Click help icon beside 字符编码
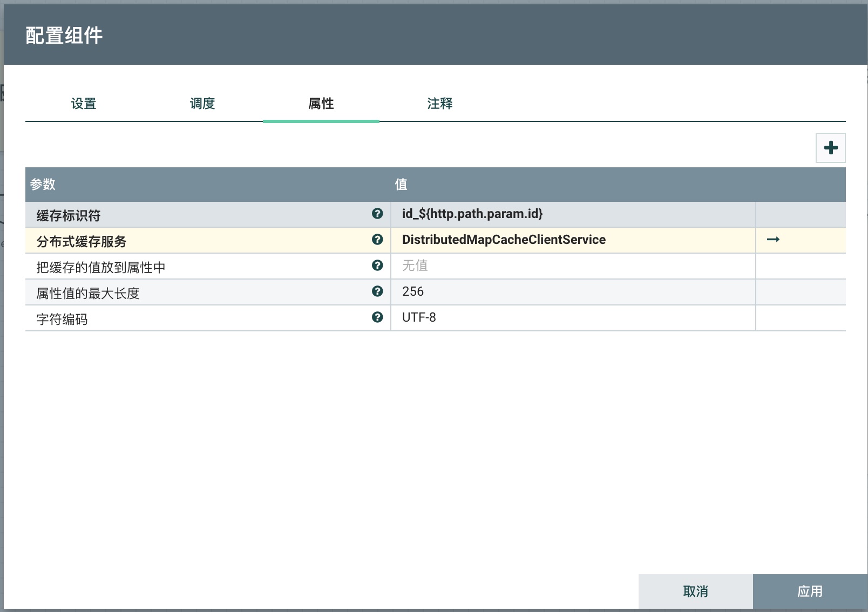Viewport: 868px width, 612px height. 377,317
